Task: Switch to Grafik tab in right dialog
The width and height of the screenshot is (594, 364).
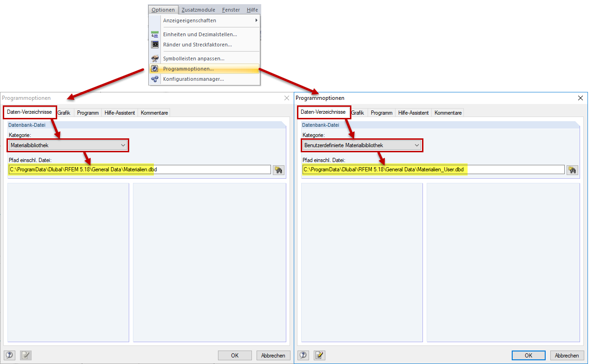Action: pyautogui.click(x=357, y=113)
